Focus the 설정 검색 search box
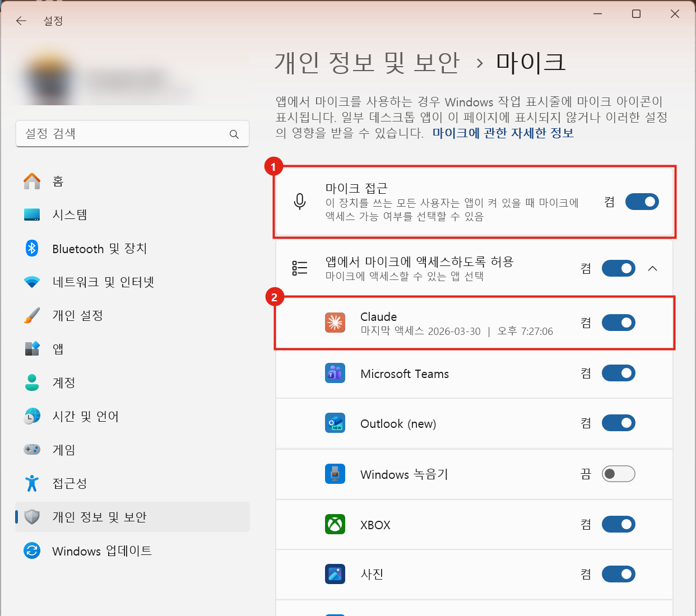The height and width of the screenshot is (616, 696). [x=132, y=134]
